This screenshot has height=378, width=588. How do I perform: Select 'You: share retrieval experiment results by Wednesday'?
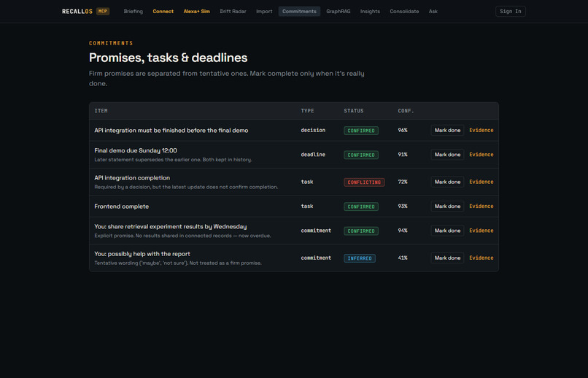(170, 226)
